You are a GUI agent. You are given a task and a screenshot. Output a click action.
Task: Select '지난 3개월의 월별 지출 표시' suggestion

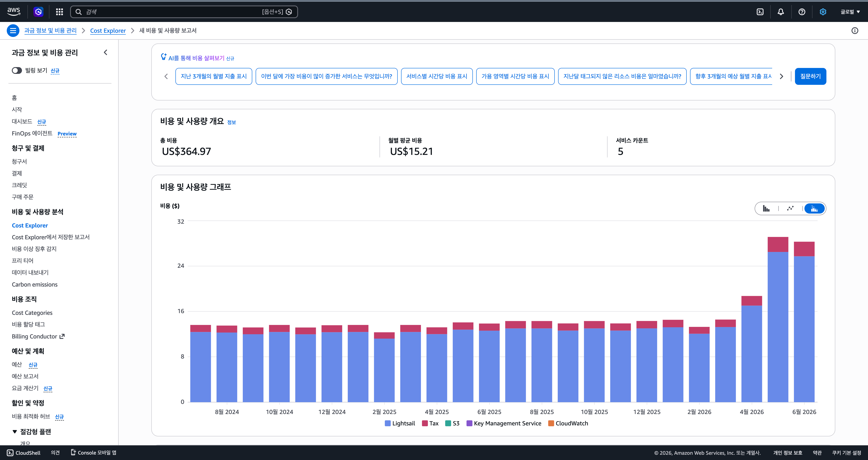pyautogui.click(x=214, y=76)
